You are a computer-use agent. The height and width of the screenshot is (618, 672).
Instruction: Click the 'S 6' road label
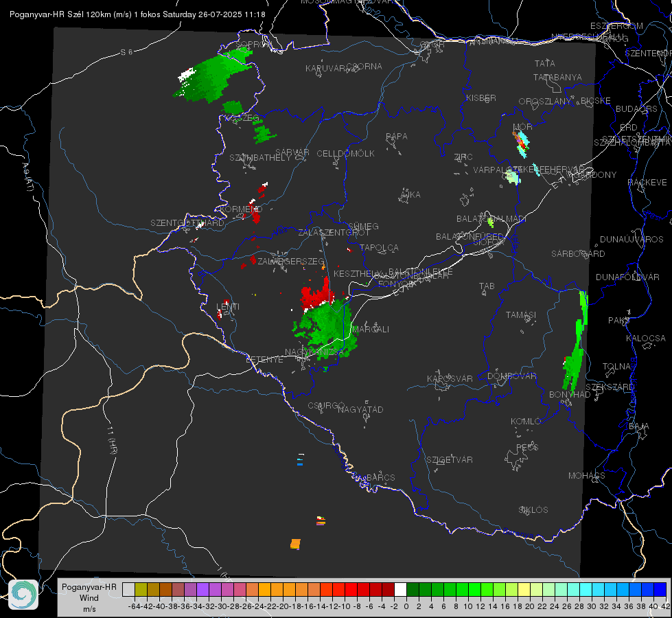[x=126, y=52]
